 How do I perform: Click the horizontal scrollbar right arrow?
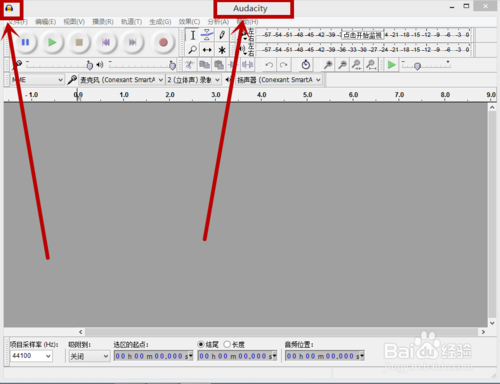click(x=483, y=332)
